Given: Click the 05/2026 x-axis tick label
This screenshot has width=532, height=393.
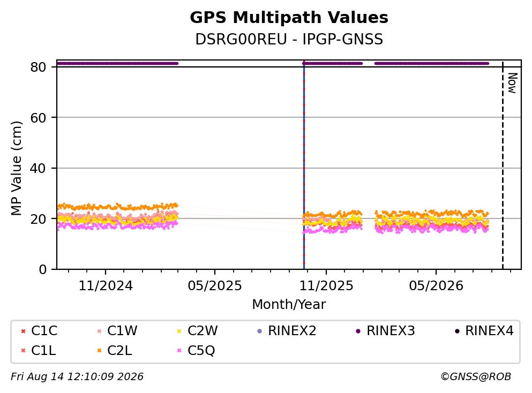Looking at the screenshot, I should (x=436, y=286).
